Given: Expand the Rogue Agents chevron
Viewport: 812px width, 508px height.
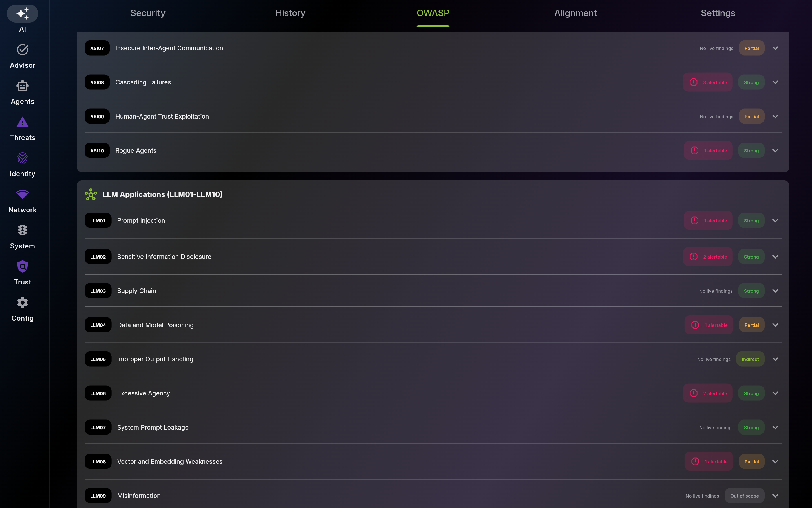Looking at the screenshot, I should tap(775, 150).
